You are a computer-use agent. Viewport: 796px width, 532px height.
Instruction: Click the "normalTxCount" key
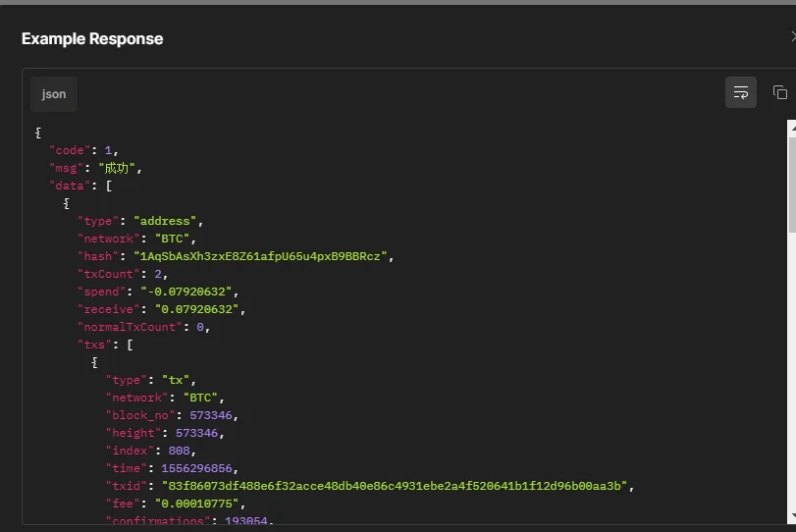point(130,327)
